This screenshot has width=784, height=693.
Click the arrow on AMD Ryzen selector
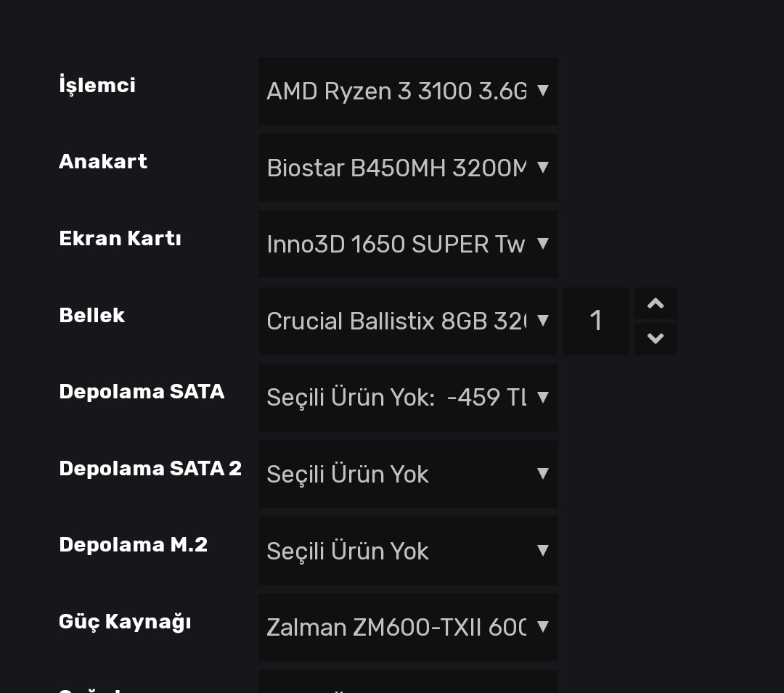point(542,91)
